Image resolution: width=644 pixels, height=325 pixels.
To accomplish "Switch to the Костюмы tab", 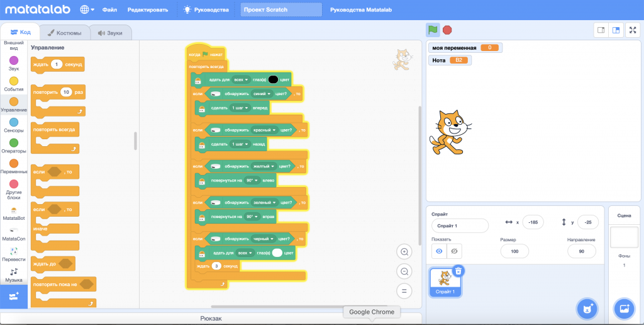I will coord(64,33).
